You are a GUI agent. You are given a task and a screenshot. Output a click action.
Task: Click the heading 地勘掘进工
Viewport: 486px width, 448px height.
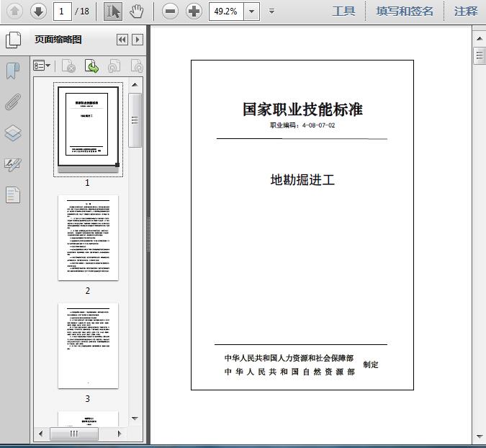click(302, 180)
